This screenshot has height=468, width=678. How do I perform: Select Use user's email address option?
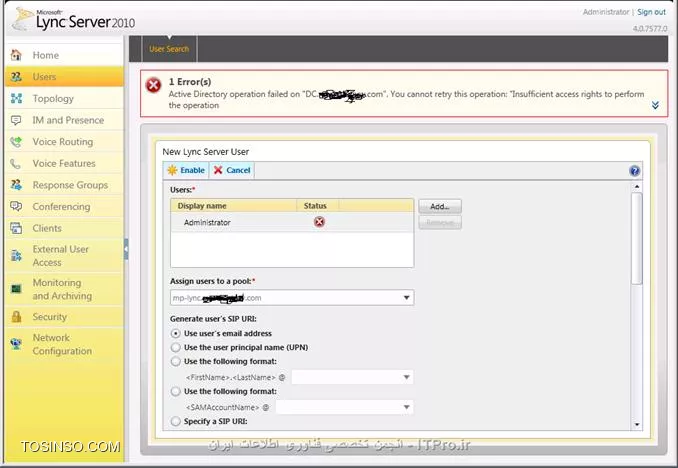(x=176, y=333)
